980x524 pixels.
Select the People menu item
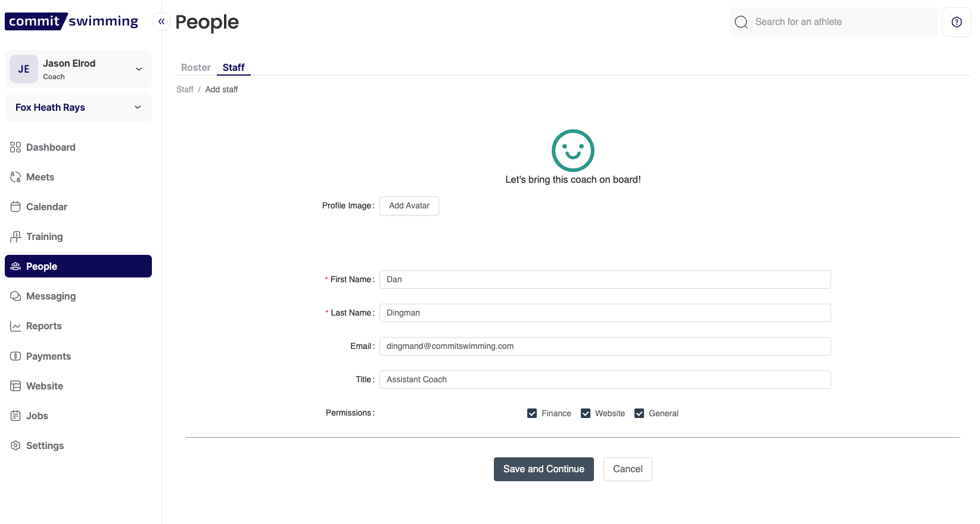coord(78,266)
